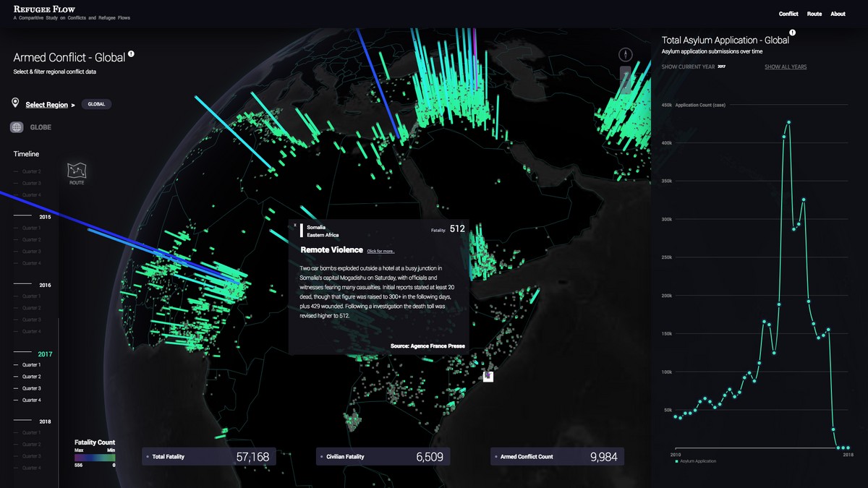
Task: Select Quarter 2 of 2018 on timeline
Action: click(x=31, y=445)
